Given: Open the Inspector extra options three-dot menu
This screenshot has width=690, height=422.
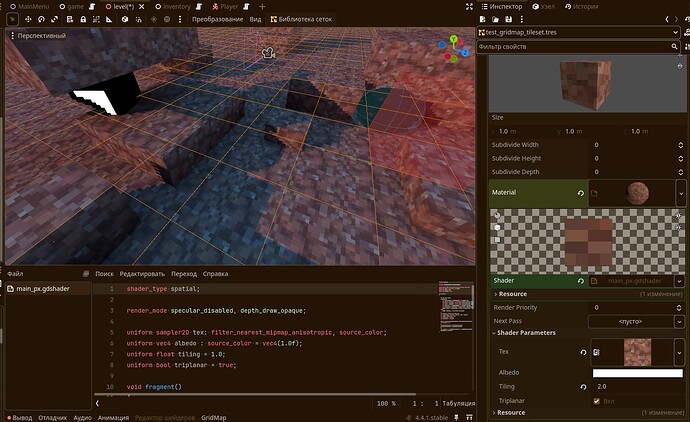Looking at the screenshot, I should pyautogui.click(x=521, y=19).
